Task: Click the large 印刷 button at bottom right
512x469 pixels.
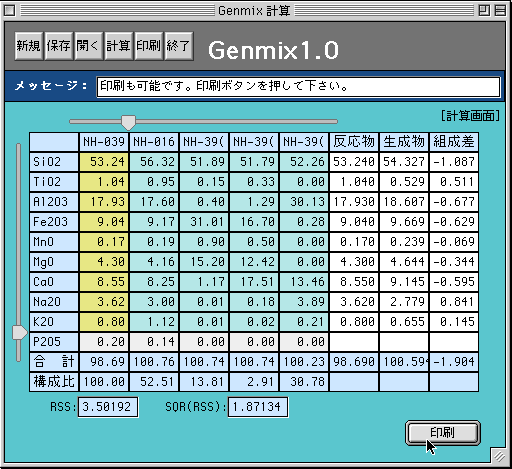Action: tap(443, 433)
